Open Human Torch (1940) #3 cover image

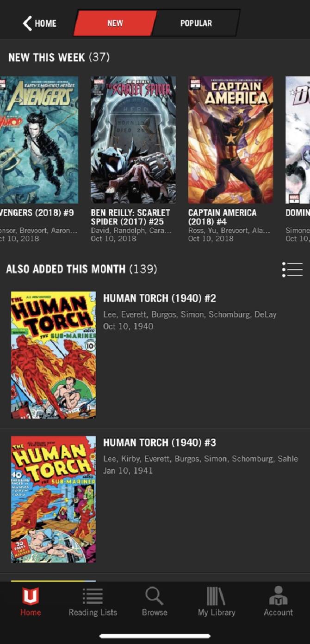[54, 499]
